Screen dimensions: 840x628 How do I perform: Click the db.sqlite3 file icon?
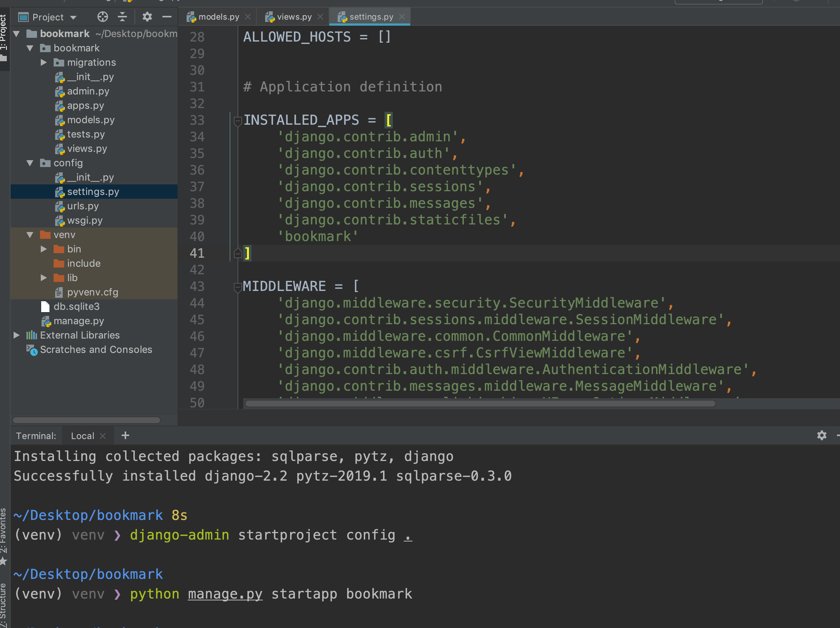click(x=45, y=306)
